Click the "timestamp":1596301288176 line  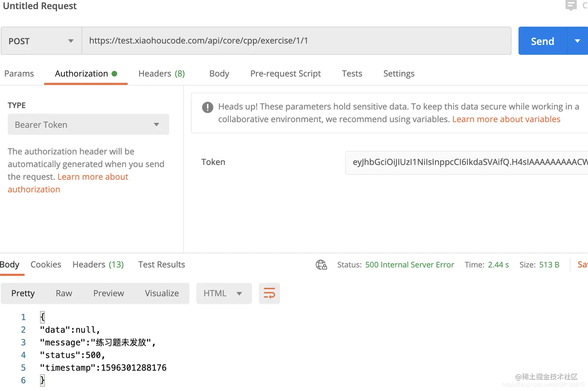pyautogui.click(x=103, y=368)
